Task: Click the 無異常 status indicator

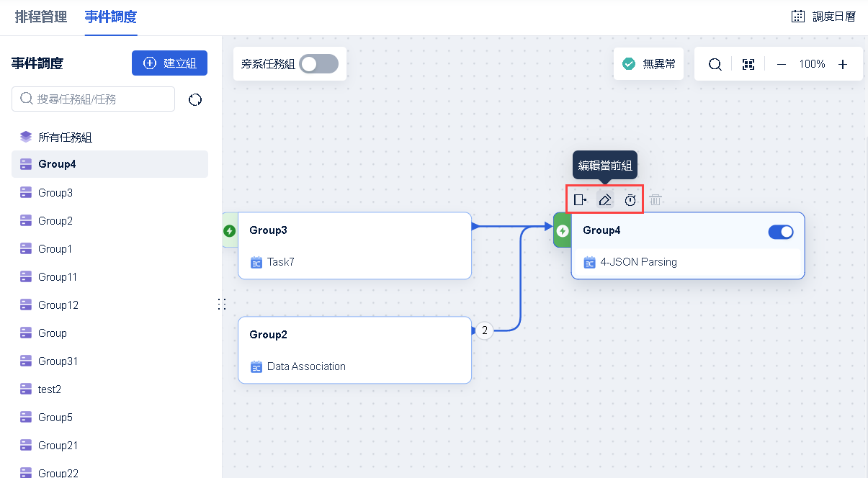Action: (648, 64)
